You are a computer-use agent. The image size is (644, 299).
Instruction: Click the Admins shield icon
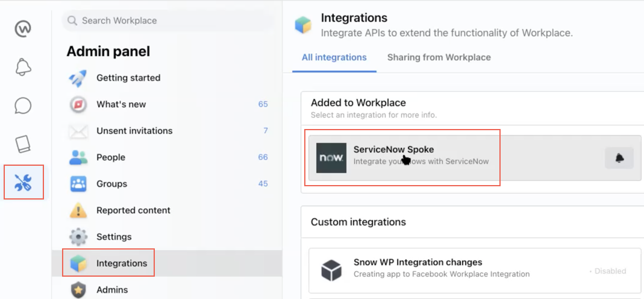78,290
